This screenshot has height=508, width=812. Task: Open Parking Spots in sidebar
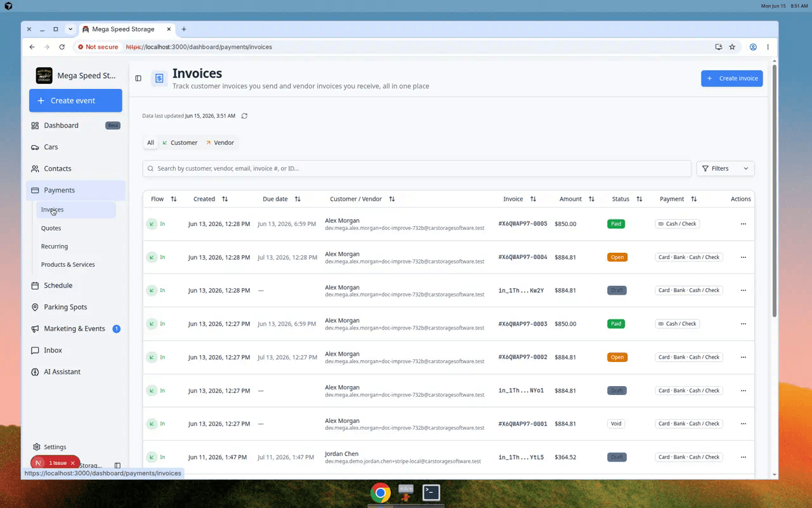75,307
